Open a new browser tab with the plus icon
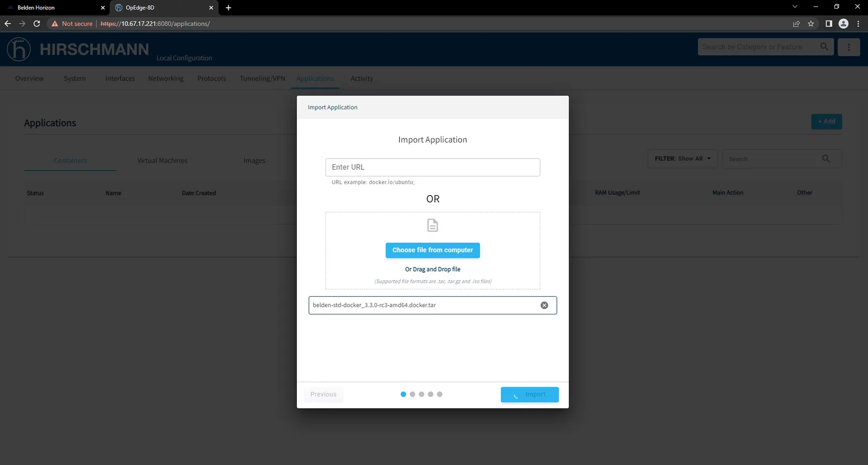Viewport: 868px width, 465px height. tap(228, 7)
